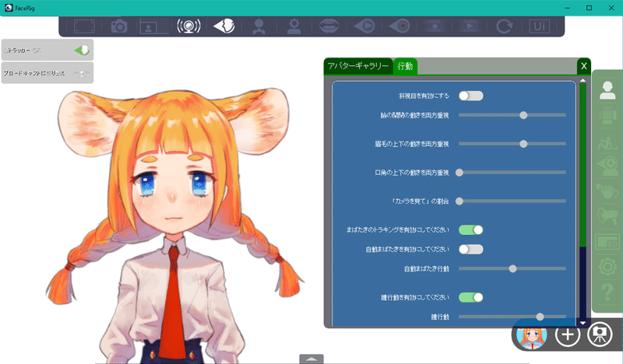Click the circular reset arrow icon

click(x=505, y=26)
